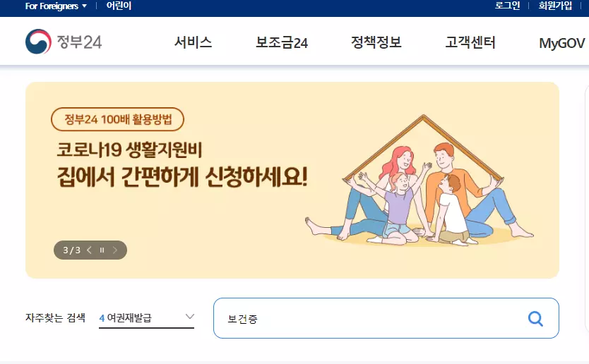589x364 pixels.
Task: Click the 여권재발급 popular search term
Action: (129, 318)
